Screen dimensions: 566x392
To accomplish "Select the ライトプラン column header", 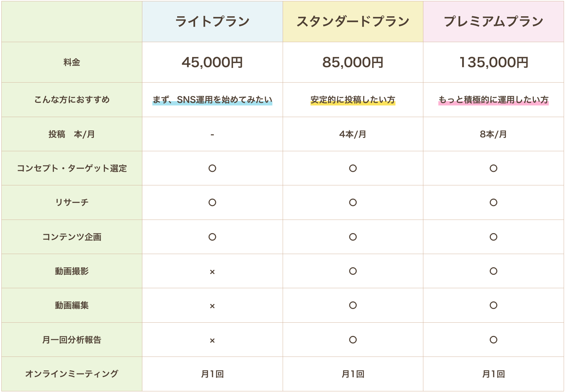I will pyautogui.click(x=212, y=22).
